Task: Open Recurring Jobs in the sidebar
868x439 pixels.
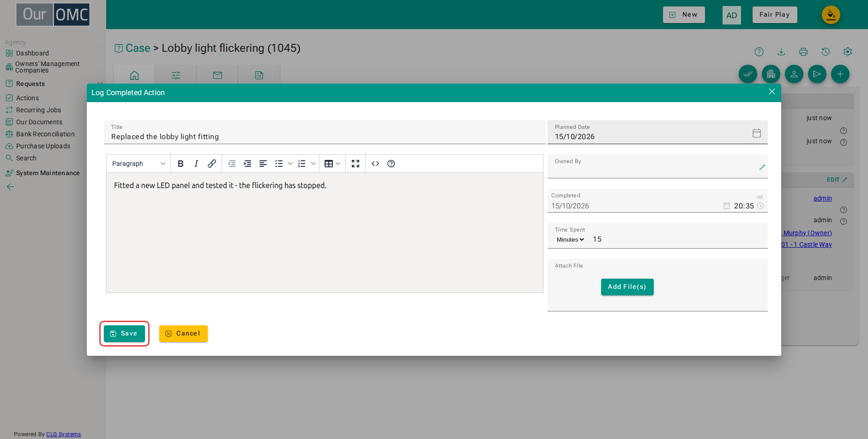Action: pyautogui.click(x=38, y=110)
